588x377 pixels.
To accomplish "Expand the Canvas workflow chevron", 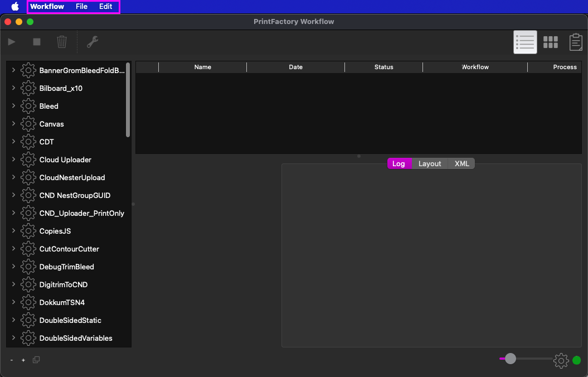I will [13, 123].
